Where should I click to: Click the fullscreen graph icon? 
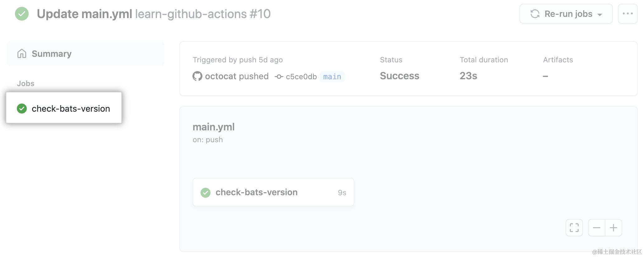pos(574,228)
